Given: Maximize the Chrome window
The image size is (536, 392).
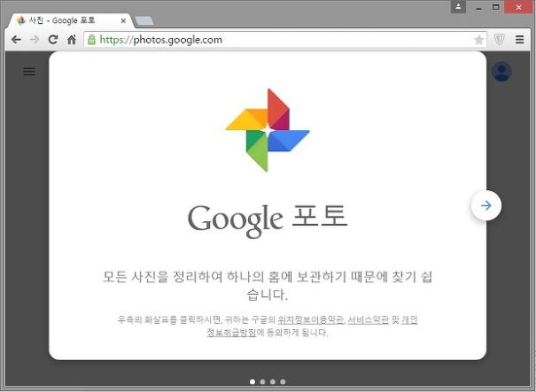Looking at the screenshot, I should tap(495, 7).
